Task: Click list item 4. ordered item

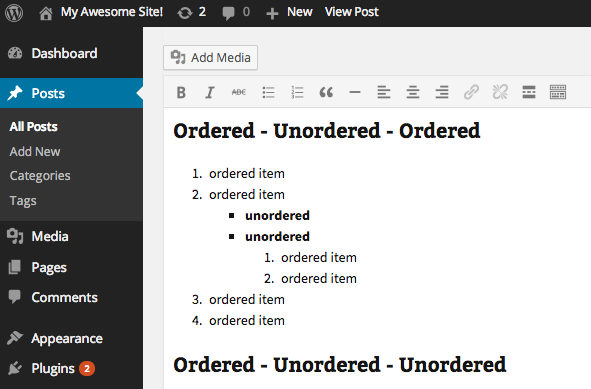Action: (x=238, y=321)
